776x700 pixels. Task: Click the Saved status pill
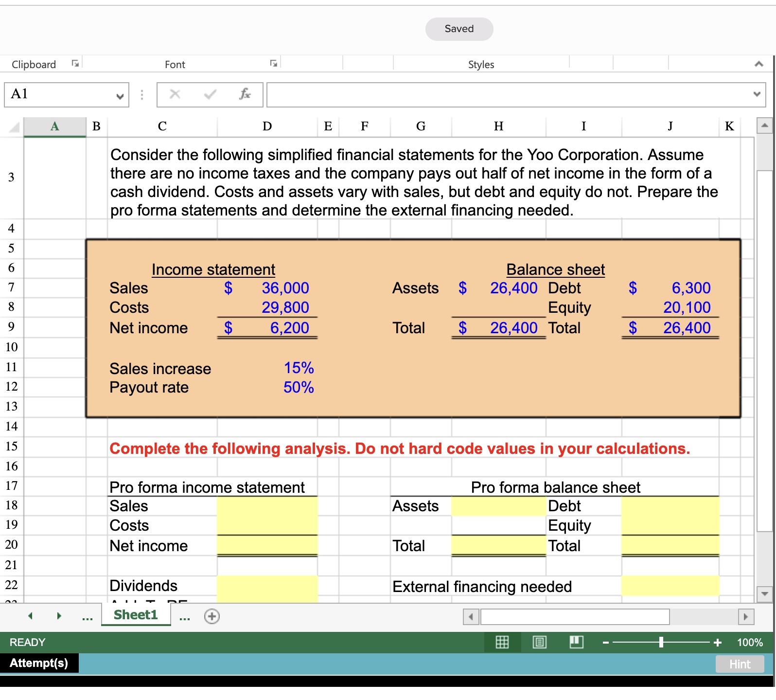coord(459,29)
